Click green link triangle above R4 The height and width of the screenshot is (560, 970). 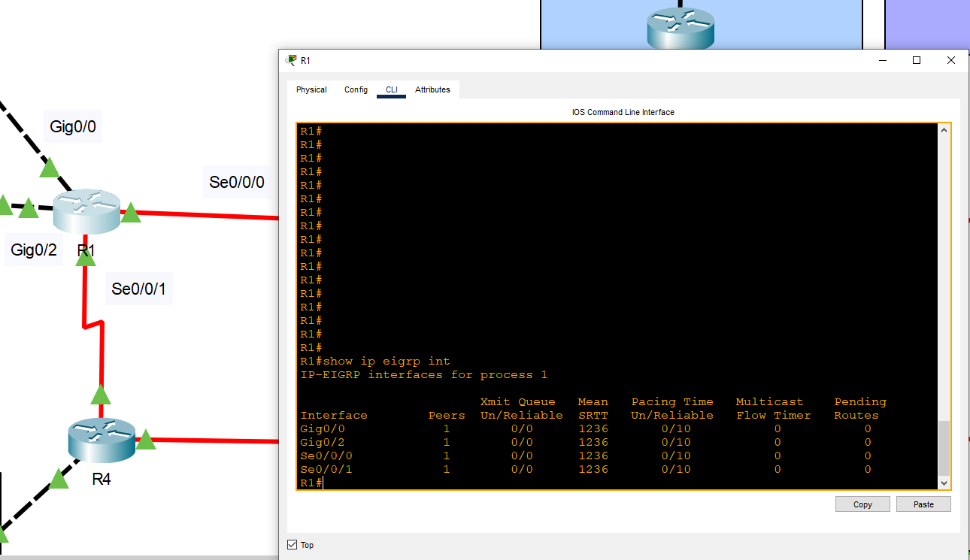(100, 395)
